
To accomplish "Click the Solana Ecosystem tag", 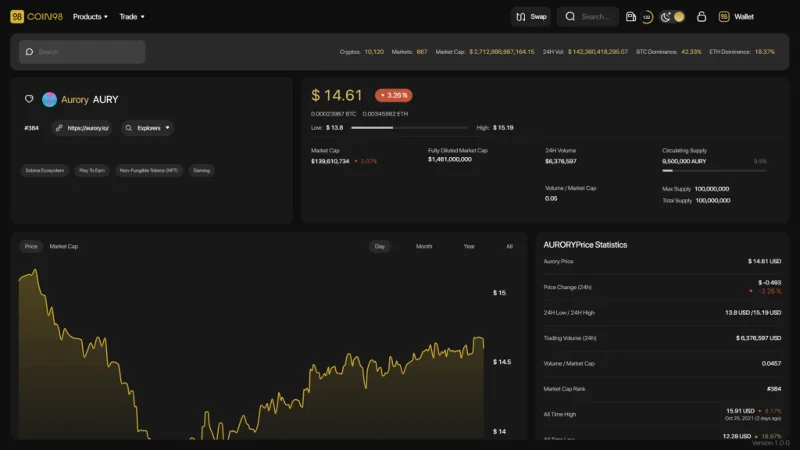I will tap(45, 170).
